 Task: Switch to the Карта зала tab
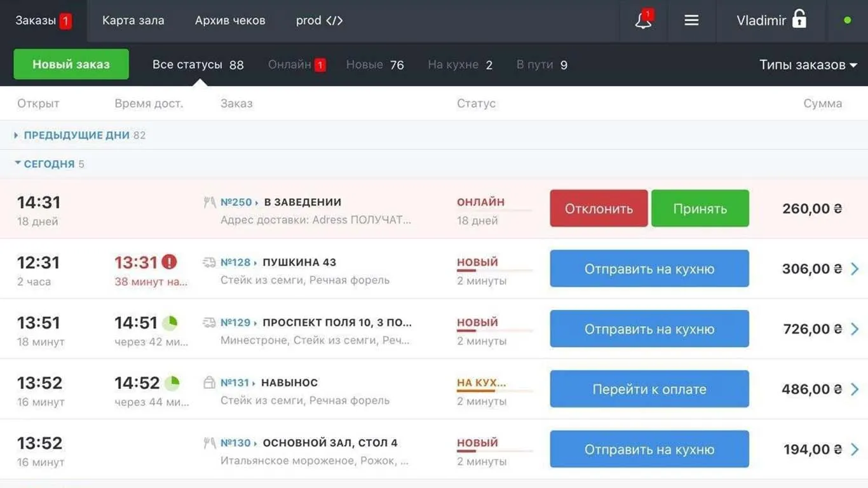[x=133, y=20]
